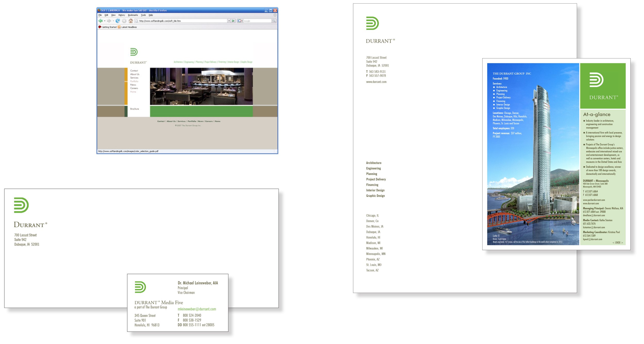Click www.durrant.com on the letterhead
The height and width of the screenshot is (344, 644).
point(376,82)
